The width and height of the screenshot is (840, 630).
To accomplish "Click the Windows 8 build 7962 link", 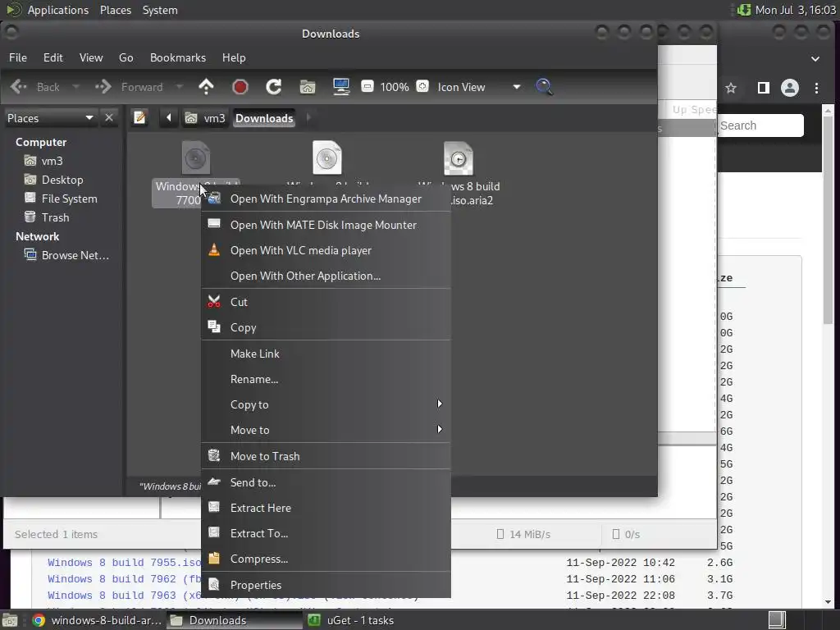I will 125,579.
